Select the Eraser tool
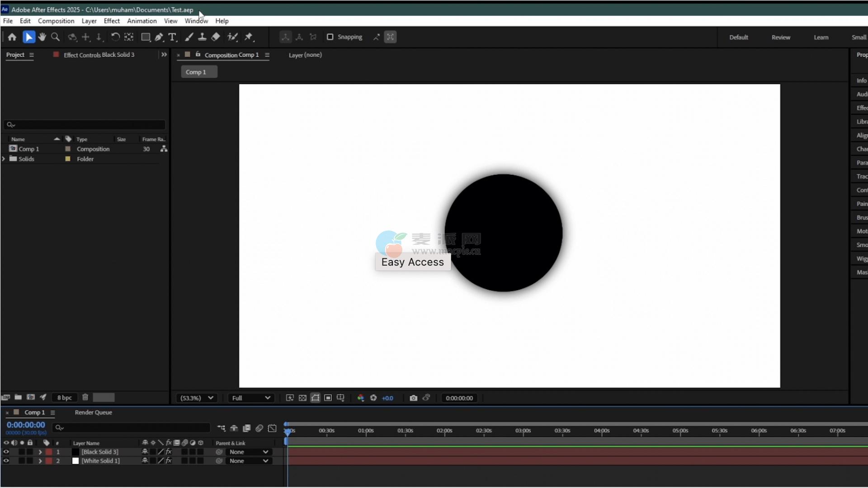The width and height of the screenshot is (868, 488). tap(216, 37)
